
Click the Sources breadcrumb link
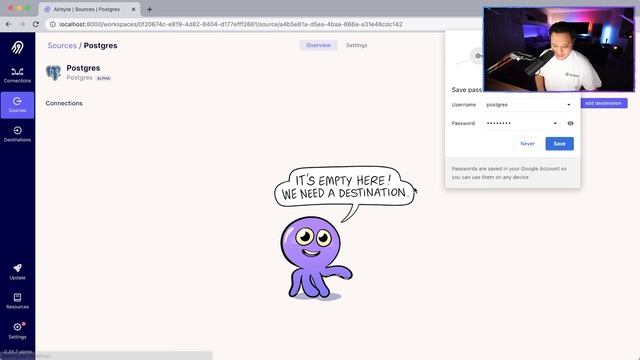pos(62,45)
